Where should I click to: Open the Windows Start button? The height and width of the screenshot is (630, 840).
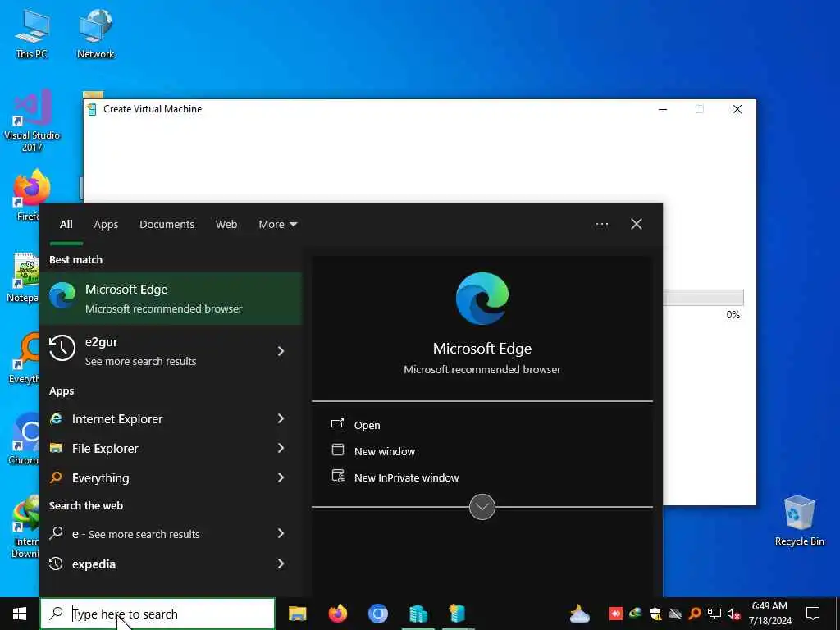coord(20,614)
